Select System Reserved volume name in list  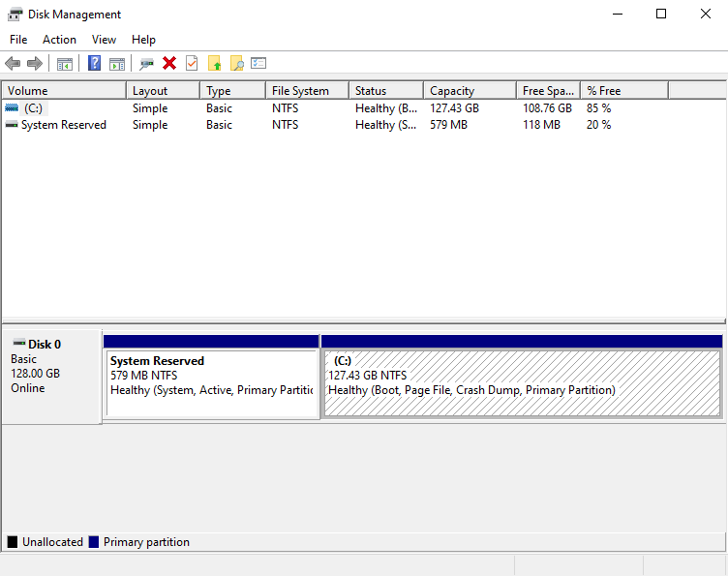coord(64,125)
